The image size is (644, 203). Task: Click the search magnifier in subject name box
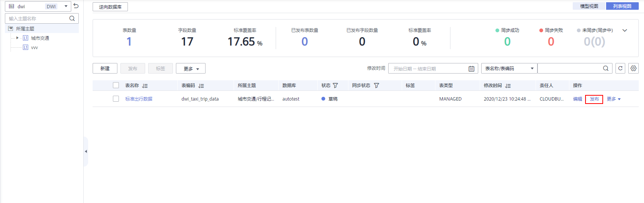pos(72,18)
